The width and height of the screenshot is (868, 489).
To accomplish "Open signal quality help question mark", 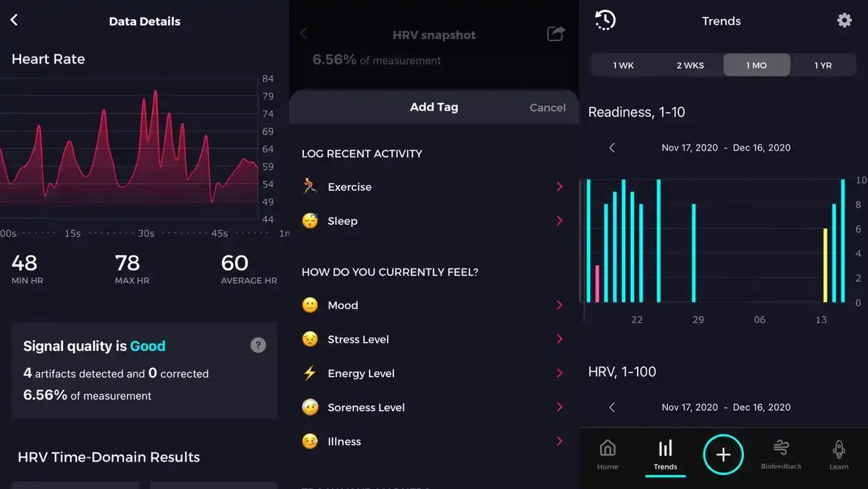I will [x=258, y=345].
